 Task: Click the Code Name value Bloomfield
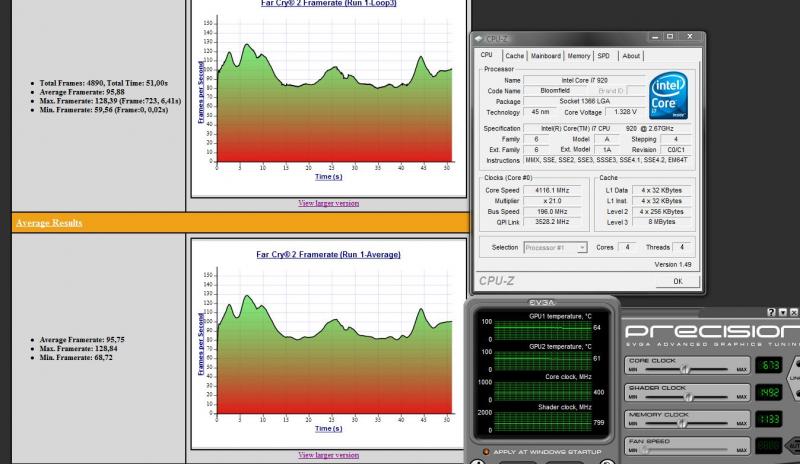[555, 90]
